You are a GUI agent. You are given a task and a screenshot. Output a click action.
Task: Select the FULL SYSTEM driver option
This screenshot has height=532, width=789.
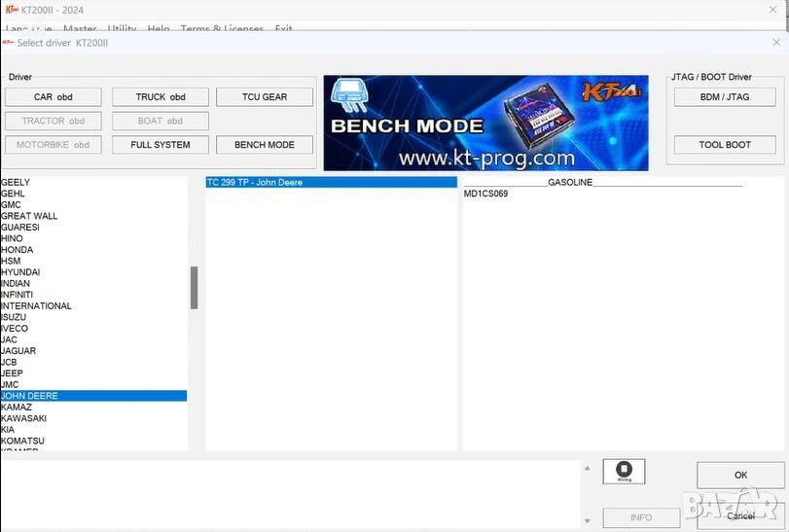click(161, 145)
